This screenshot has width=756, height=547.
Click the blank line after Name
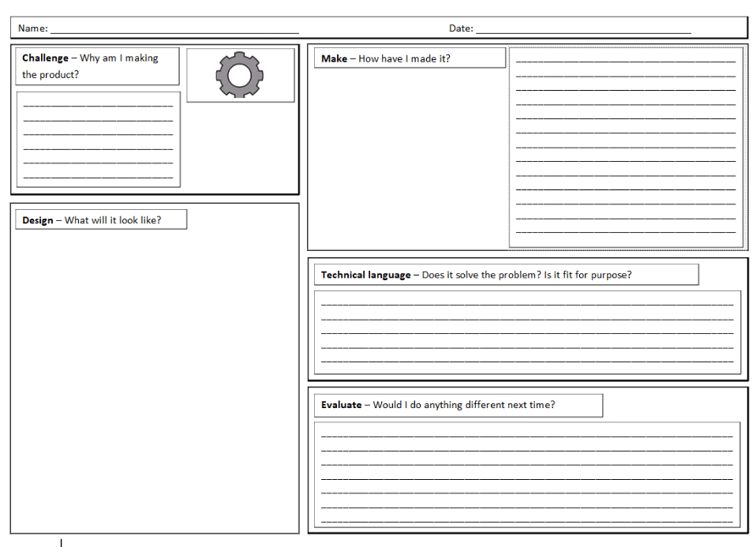click(x=174, y=30)
